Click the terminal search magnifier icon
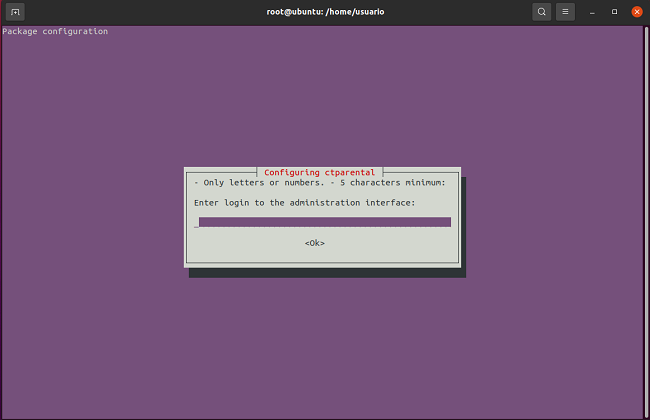650x420 pixels. point(541,12)
